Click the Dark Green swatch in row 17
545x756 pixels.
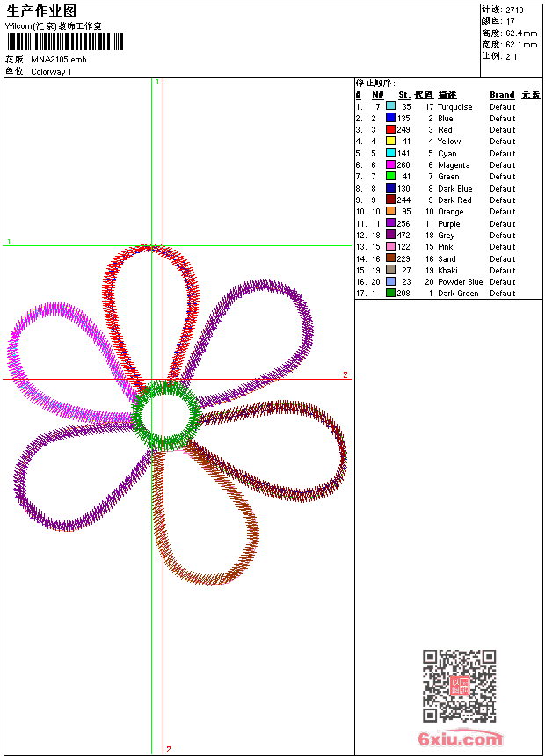pos(390,294)
